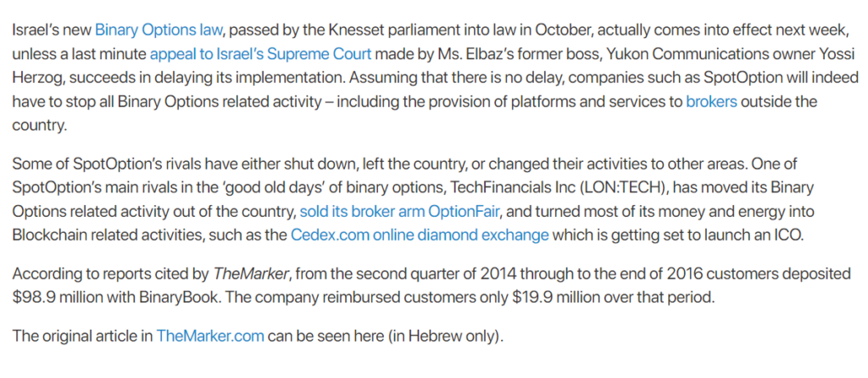868x378 pixels.
Task: Click the italic TheMarker text
Action: pyautogui.click(x=251, y=274)
